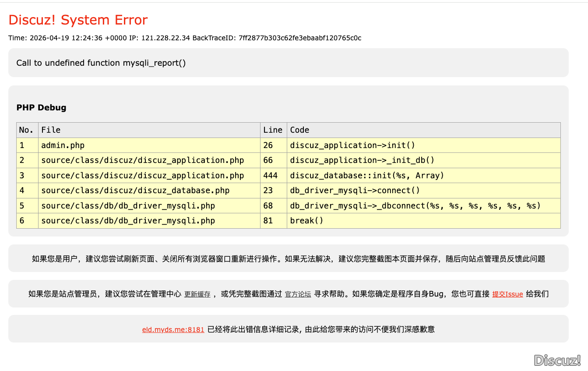Click the BackTraceID hash text
Screen dimensions: 588x371
click(x=300, y=38)
